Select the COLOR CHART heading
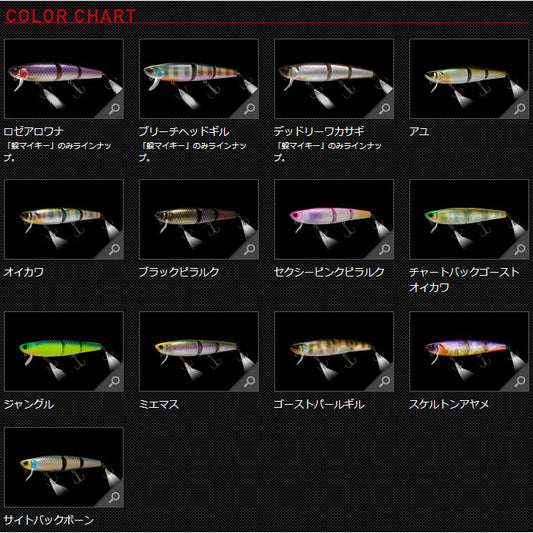This screenshot has height=533, width=533. 71,16
